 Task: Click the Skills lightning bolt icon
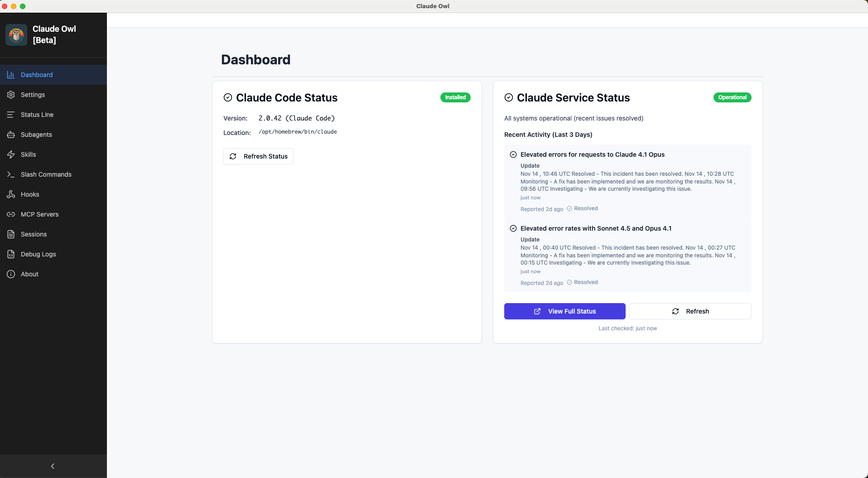point(11,155)
